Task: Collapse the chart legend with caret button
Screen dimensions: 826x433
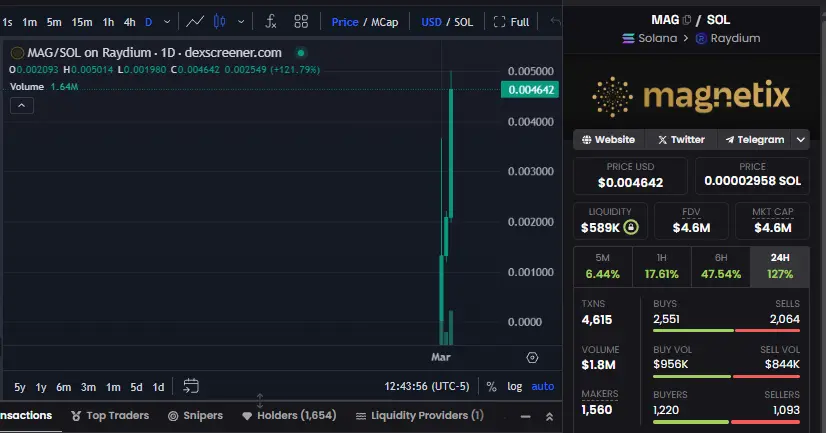Action: (22, 106)
